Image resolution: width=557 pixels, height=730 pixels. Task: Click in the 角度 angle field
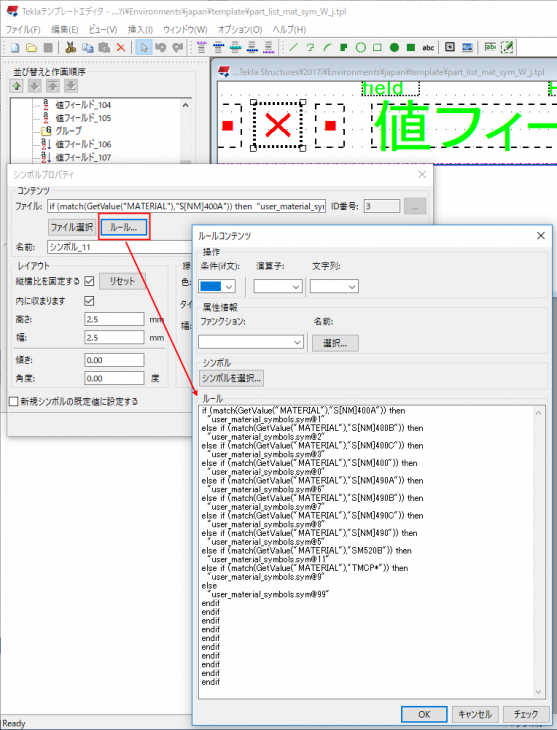114,379
